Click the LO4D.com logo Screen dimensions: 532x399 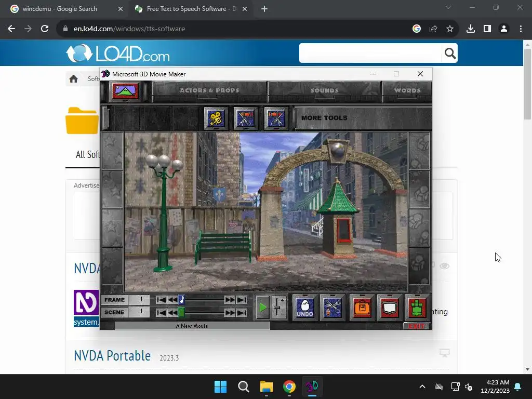point(118,54)
